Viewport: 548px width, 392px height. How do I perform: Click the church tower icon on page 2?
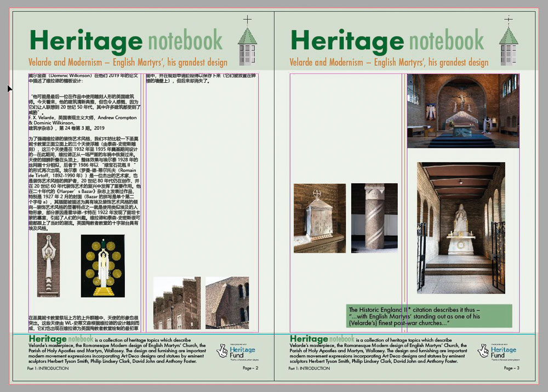pyautogui.click(x=248, y=41)
